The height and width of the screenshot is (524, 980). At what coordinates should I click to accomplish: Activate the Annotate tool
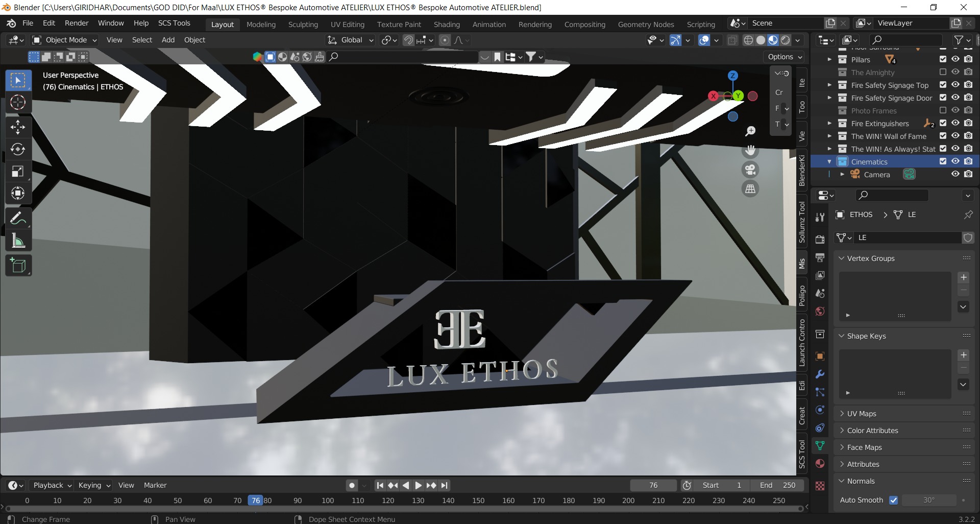coord(18,218)
